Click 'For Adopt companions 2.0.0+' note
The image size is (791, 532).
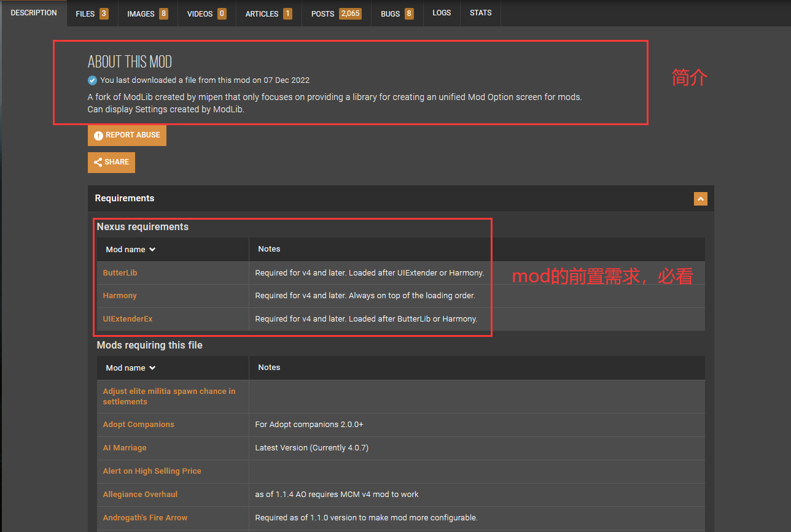(309, 425)
